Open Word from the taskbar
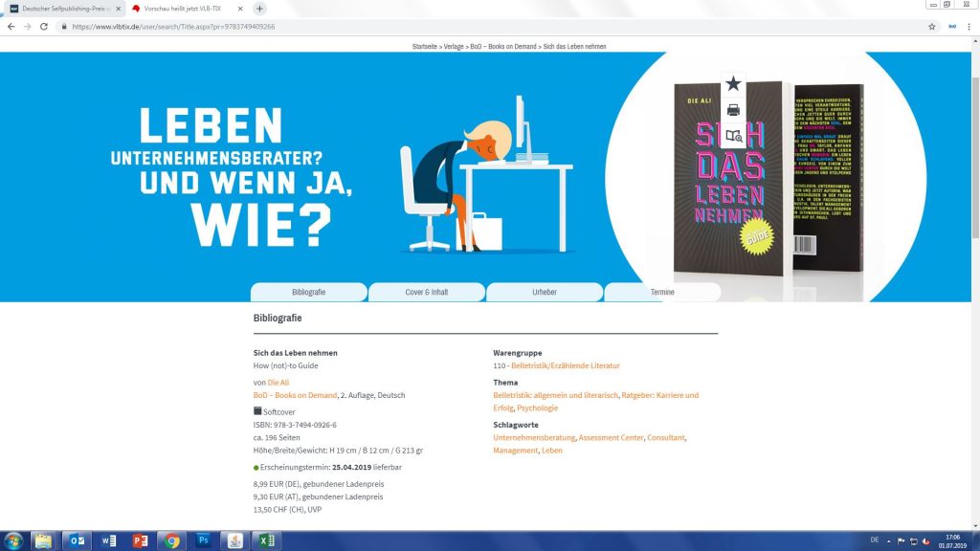This screenshot has width=980, height=551. point(109,541)
